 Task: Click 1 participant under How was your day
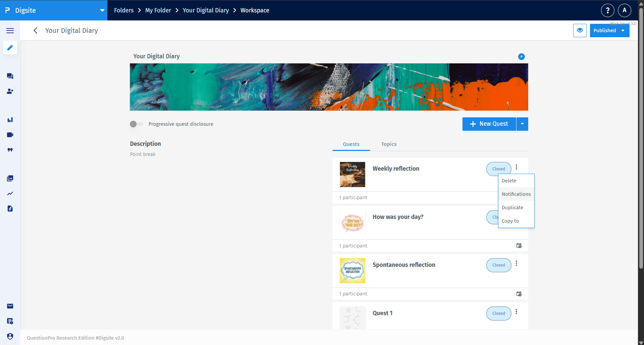point(353,246)
